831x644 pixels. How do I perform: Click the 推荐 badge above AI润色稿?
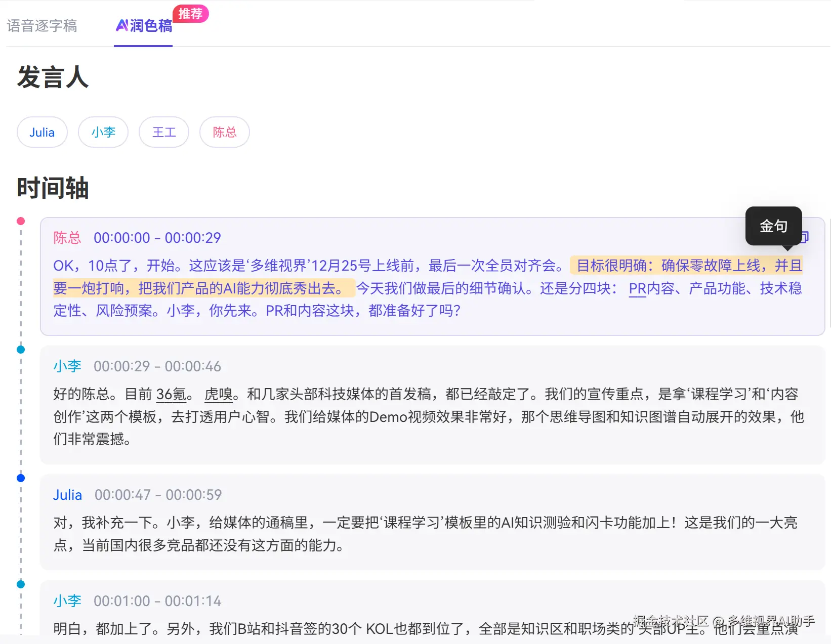191,14
